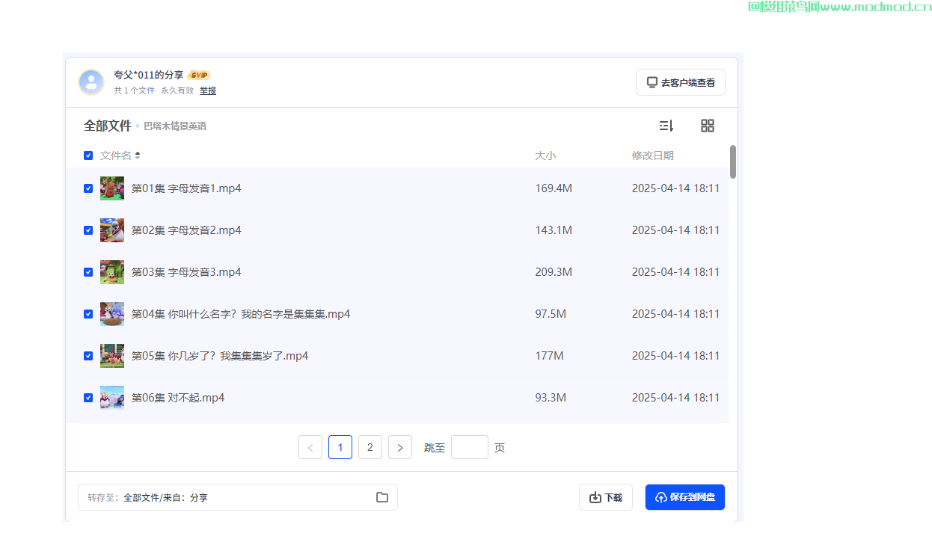The image size is (932, 560).
Task: Open thumbnail of 第01集 字母发音1.mp4
Action: 112,188
